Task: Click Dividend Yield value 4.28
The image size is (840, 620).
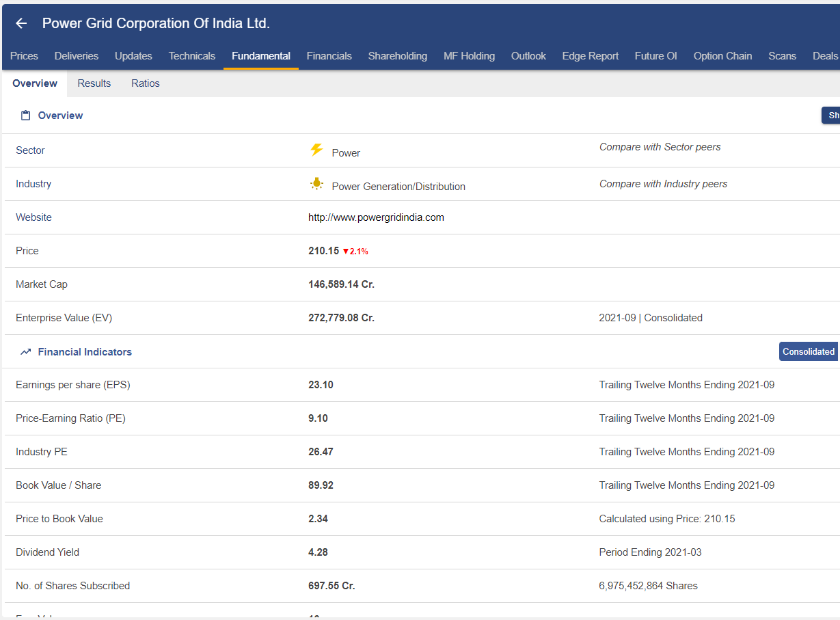Action: [x=318, y=552]
